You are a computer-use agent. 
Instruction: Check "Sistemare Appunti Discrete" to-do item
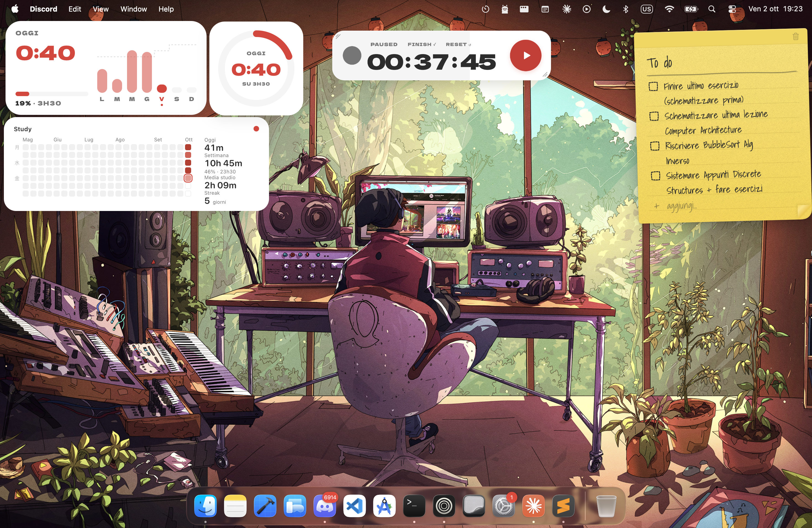655,176
